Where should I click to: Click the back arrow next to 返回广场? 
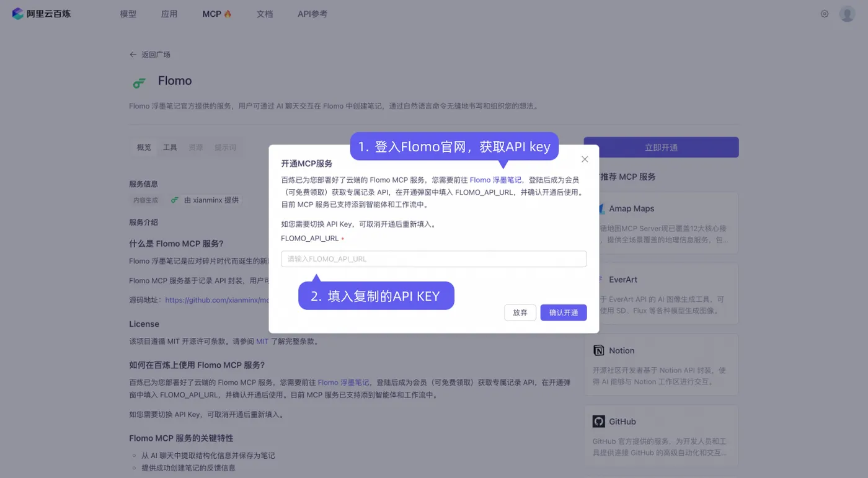pyautogui.click(x=133, y=55)
